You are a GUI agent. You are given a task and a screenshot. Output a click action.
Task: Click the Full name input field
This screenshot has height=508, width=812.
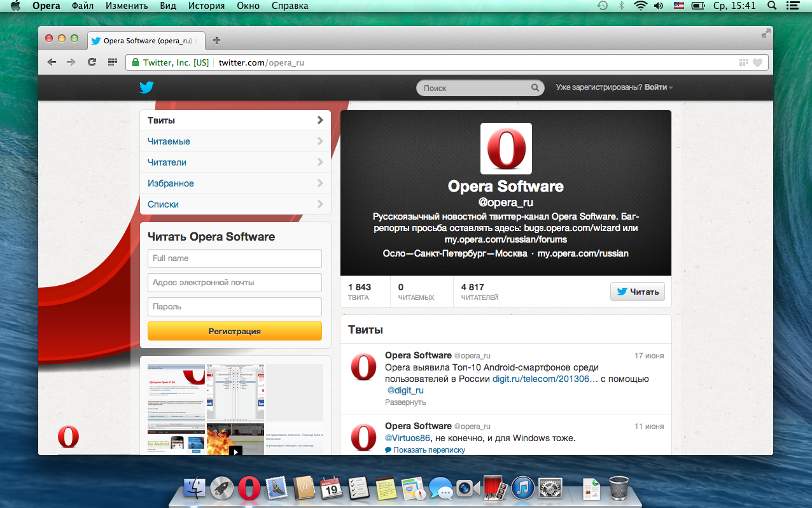(x=235, y=258)
